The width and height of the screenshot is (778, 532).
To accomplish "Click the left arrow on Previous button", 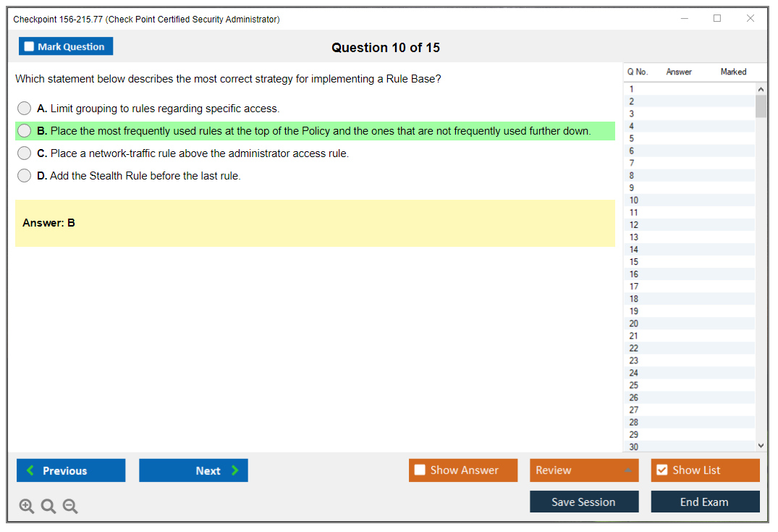I will (30, 470).
